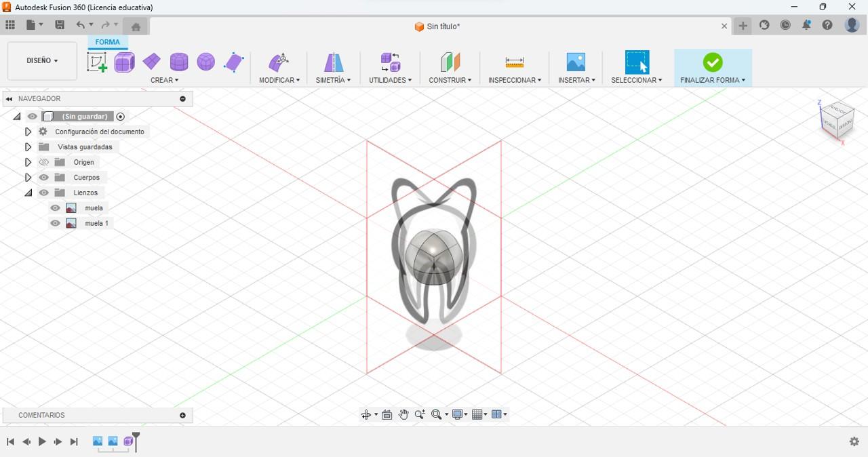
Task: Select the Sphere form tool
Action: pyautogui.click(x=206, y=62)
